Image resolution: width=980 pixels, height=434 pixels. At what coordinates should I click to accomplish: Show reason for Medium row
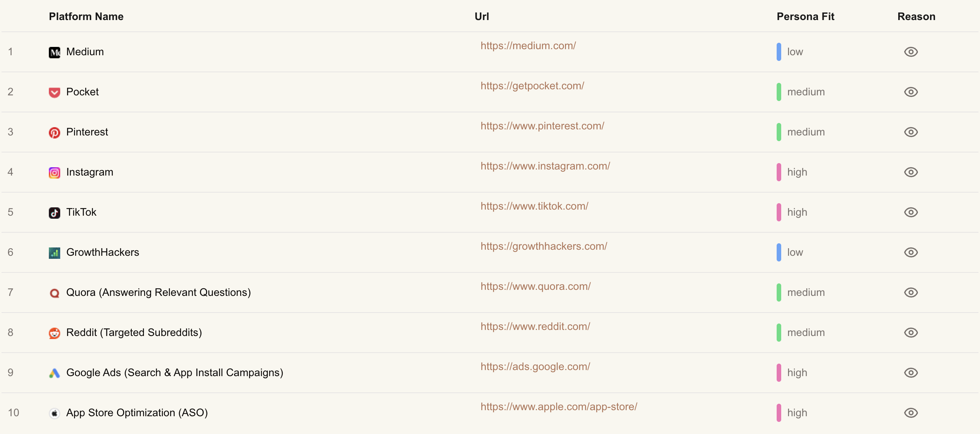[x=911, y=52]
